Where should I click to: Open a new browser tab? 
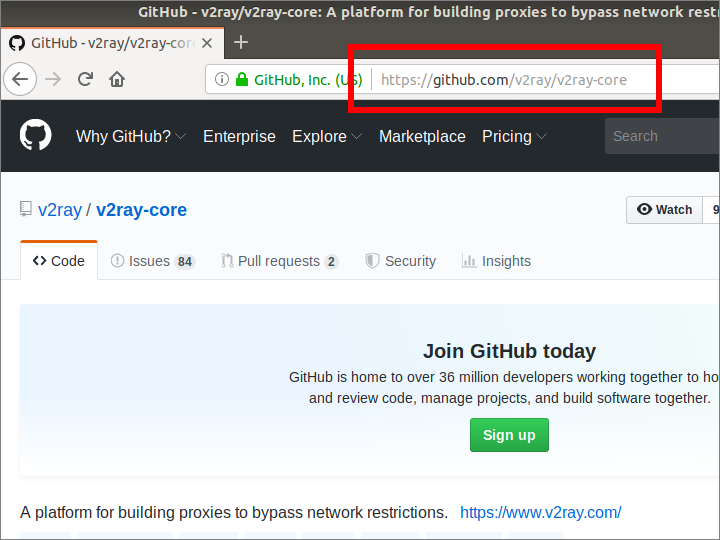pyautogui.click(x=241, y=43)
